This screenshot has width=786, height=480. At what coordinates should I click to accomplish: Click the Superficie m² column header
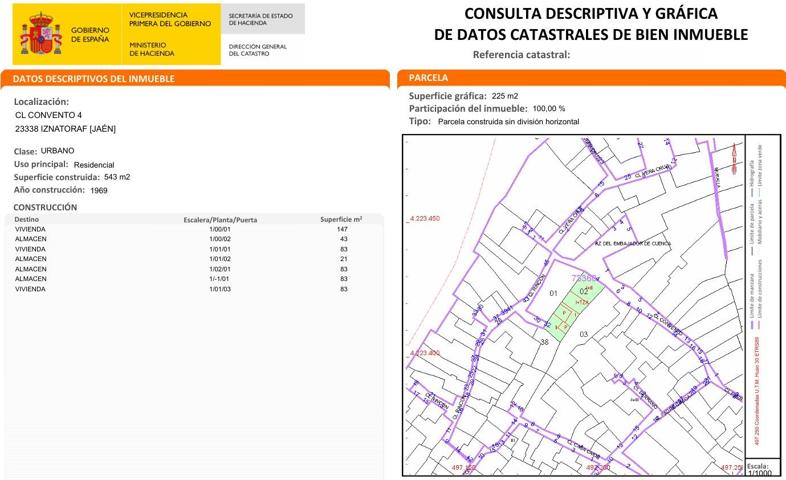click(x=341, y=218)
